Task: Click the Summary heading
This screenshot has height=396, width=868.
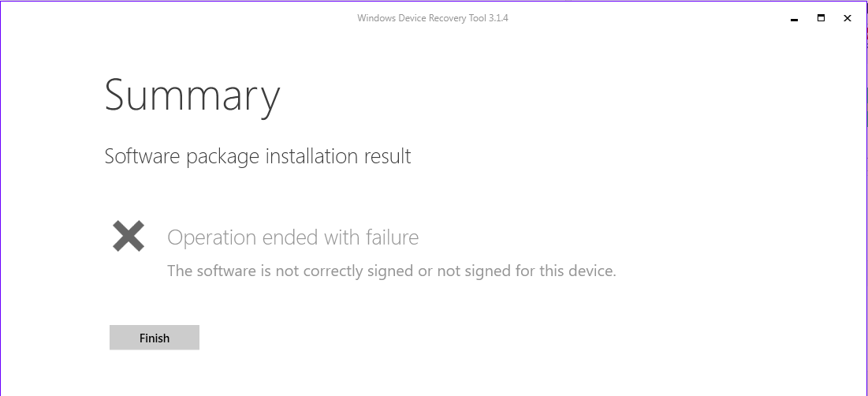Action: click(x=192, y=95)
